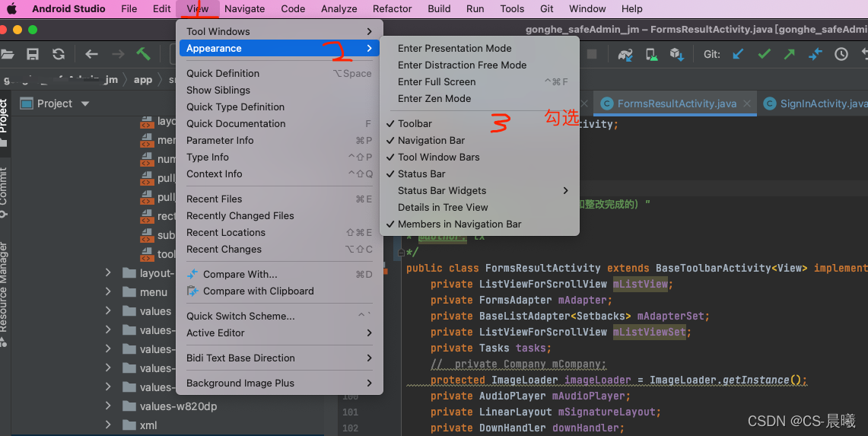Screen dimensions: 868x436
Task: Click the Git Commit checkmark icon
Action: tap(764, 54)
